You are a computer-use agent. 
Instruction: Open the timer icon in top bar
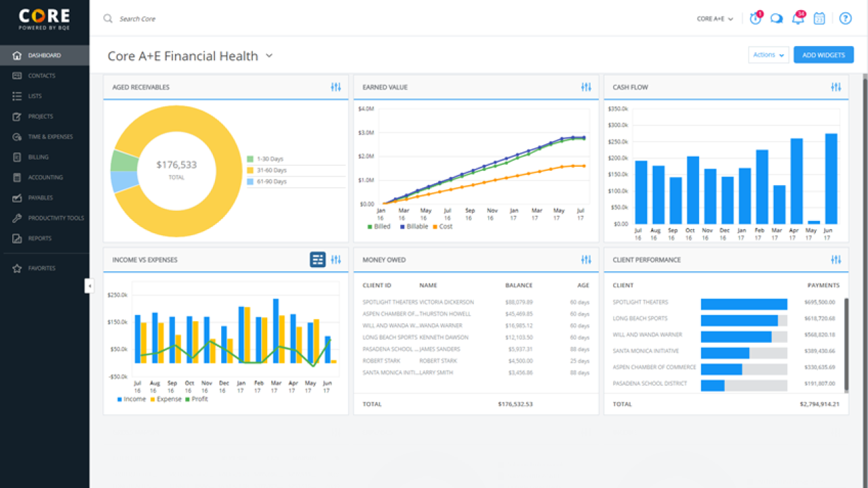pyautogui.click(x=755, y=19)
